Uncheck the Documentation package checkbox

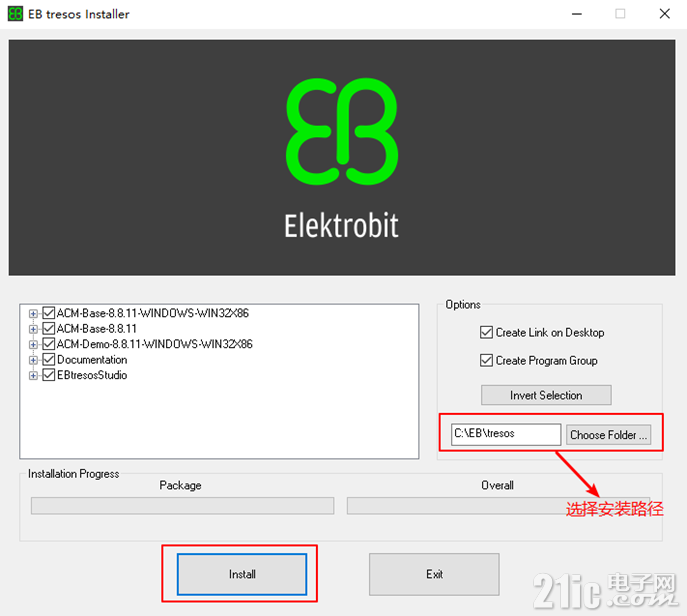(x=49, y=360)
